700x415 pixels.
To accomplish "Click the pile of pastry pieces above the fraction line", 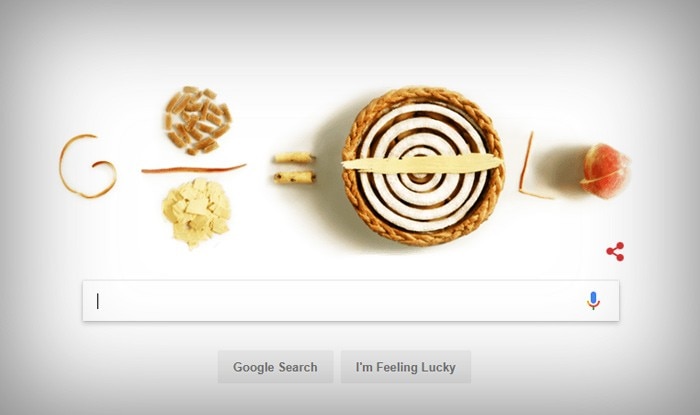I will point(197,120).
